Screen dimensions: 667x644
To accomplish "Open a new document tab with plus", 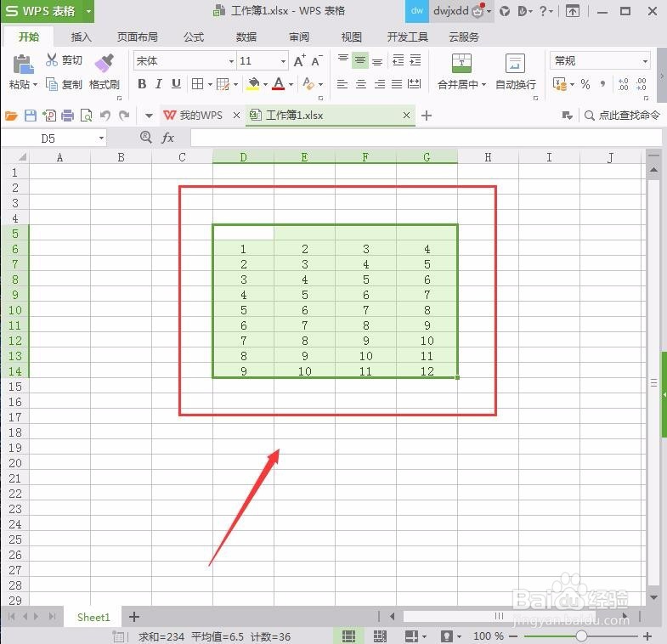I will point(427,116).
